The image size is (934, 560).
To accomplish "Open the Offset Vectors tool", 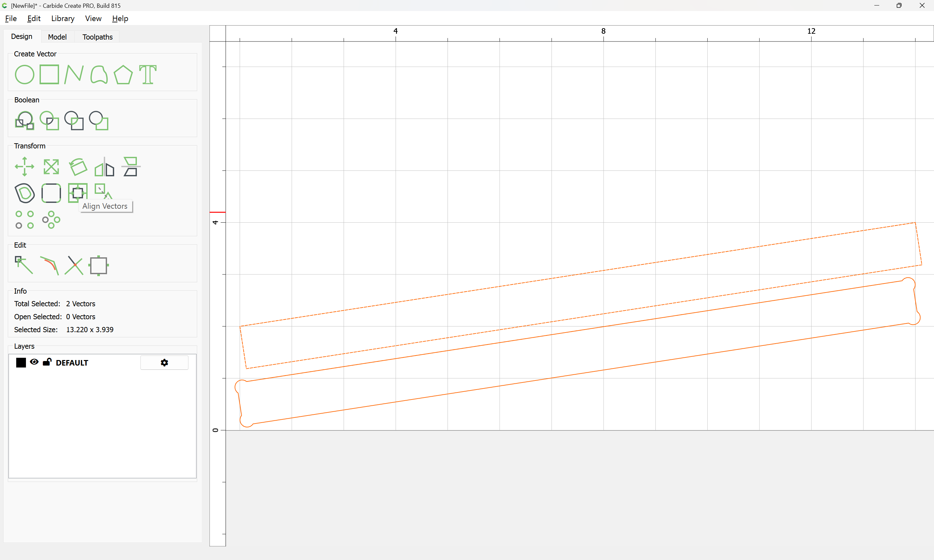I will tap(25, 193).
